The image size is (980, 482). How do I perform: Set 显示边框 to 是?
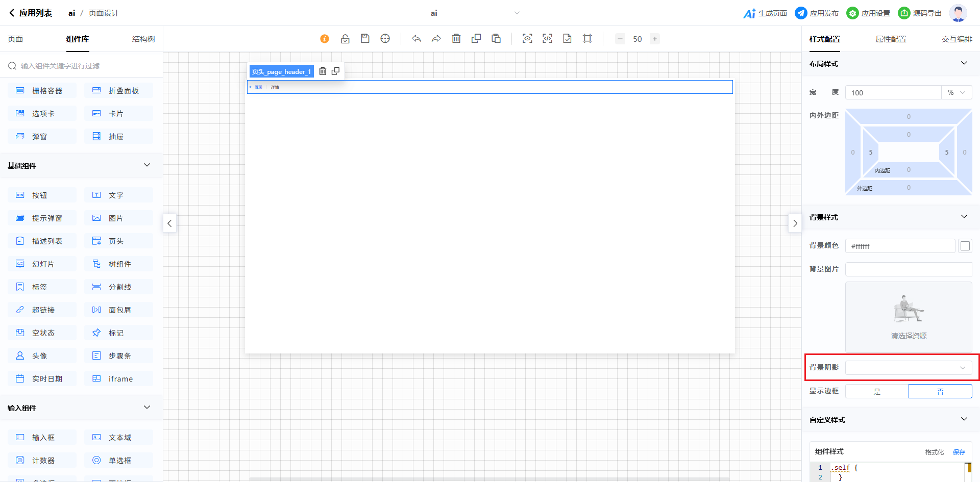[x=877, y=391]
